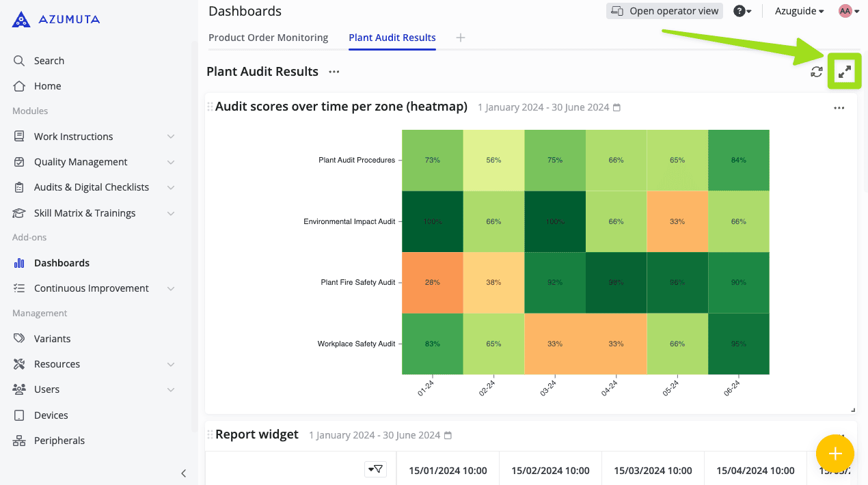
Task: Open the Azuguide dropdown
Action: point(799,11)
